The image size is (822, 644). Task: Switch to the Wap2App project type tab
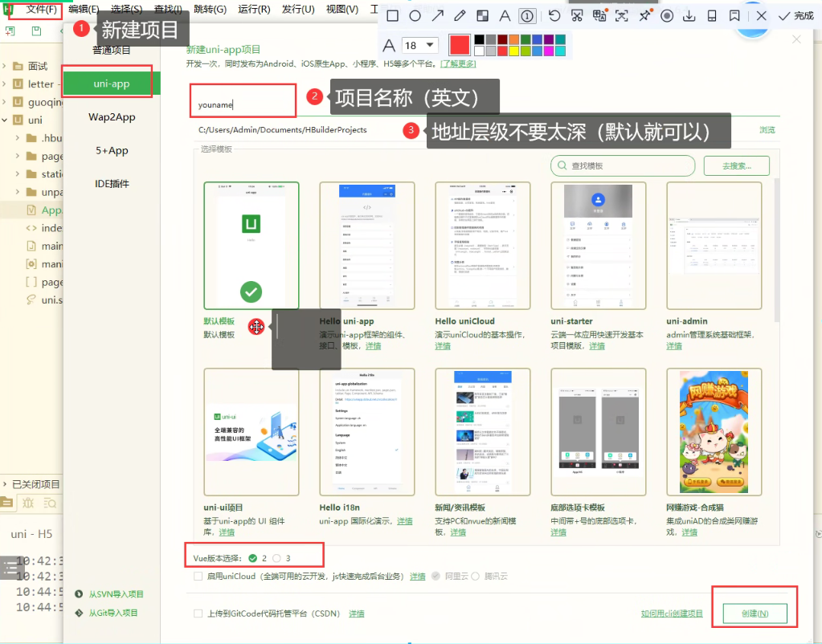click(x=112, y=117)
